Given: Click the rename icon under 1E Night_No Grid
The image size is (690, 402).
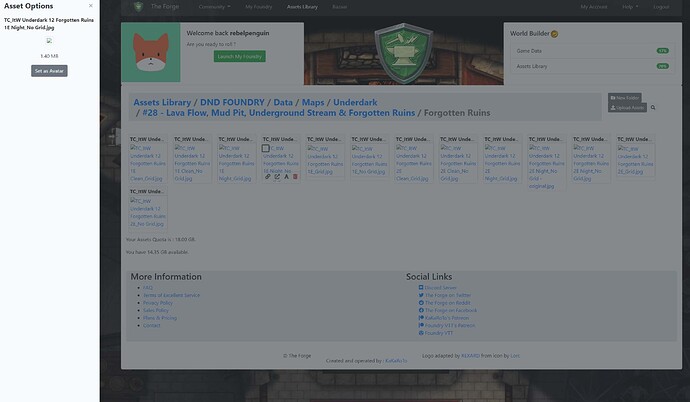Looking at the screenshot, I should click(x=286, y=177).
